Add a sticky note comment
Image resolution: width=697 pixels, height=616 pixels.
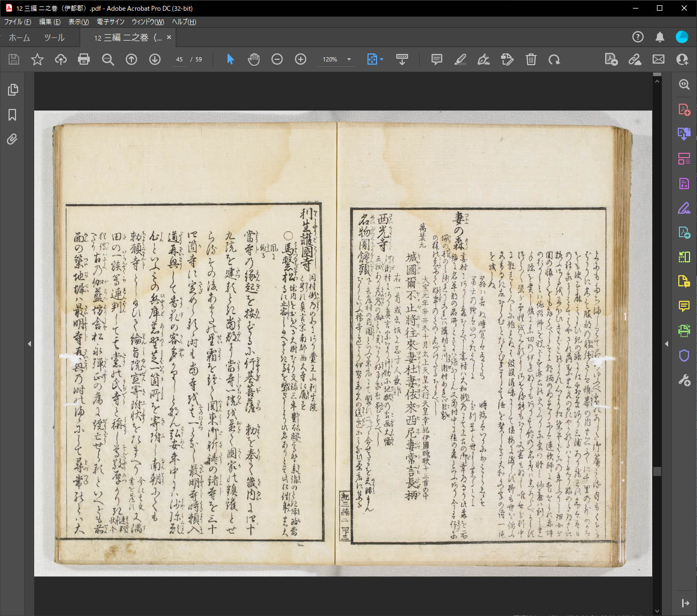pyautogui.click(x=437, y=59)
